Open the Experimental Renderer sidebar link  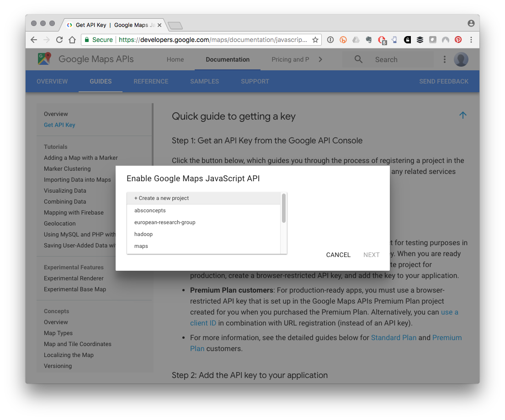pyautogui.click(x=74, y=278)
